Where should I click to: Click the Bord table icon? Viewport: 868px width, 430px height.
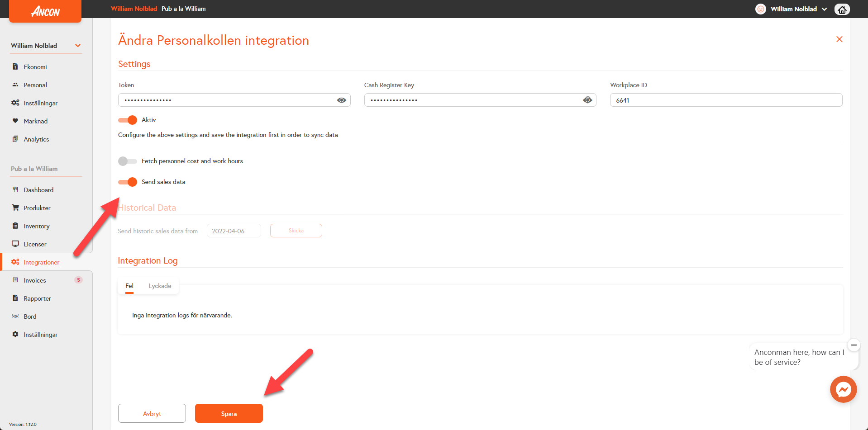tap(15, 316)
